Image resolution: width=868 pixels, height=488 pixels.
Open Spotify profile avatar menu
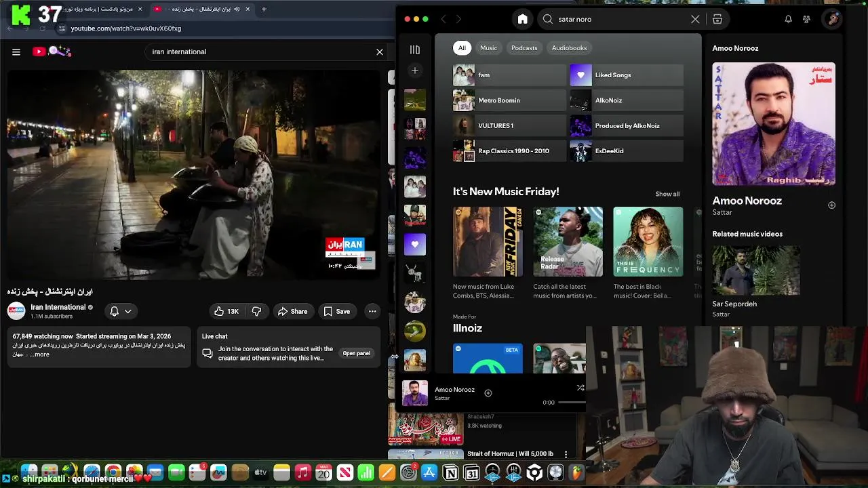(832, 19)
